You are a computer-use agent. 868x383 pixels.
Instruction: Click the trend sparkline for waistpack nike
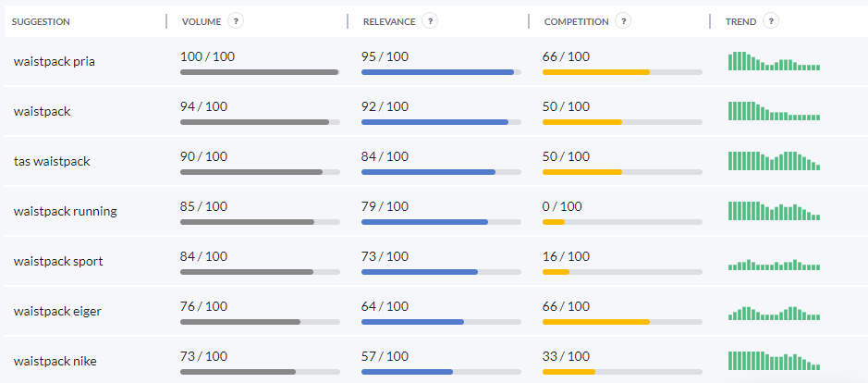tap(774, 360)
